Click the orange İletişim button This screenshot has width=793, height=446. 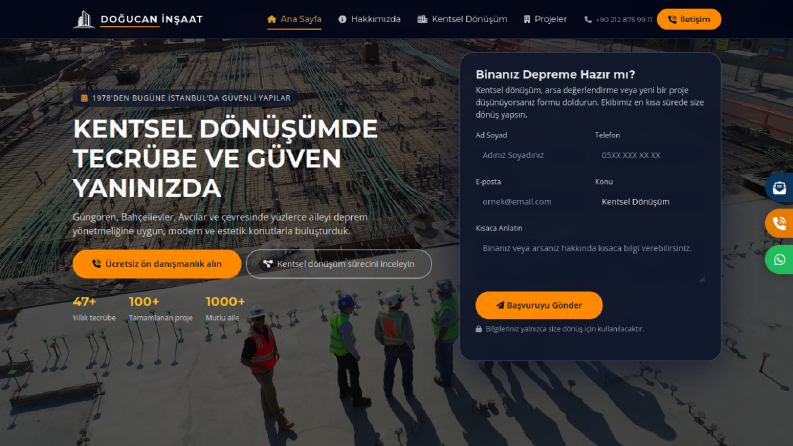[689, 19]
